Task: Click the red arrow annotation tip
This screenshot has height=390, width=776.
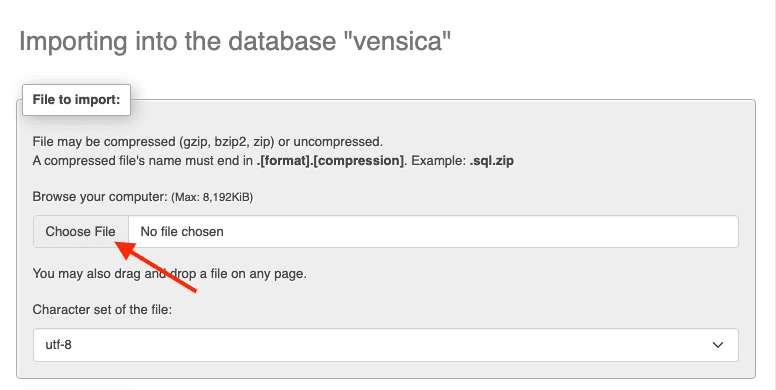Action: point(117,243)
